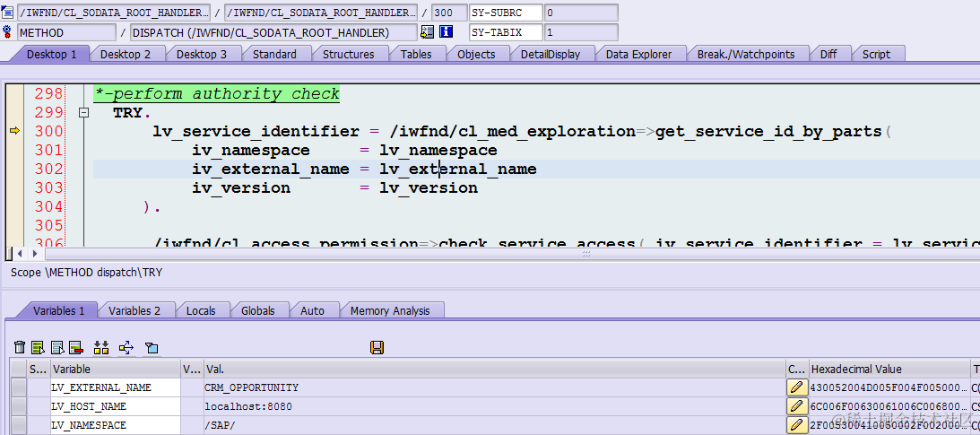Screen dimensions: 980x435
Task: Open the Memory Analysis tab
Action: 390,310
